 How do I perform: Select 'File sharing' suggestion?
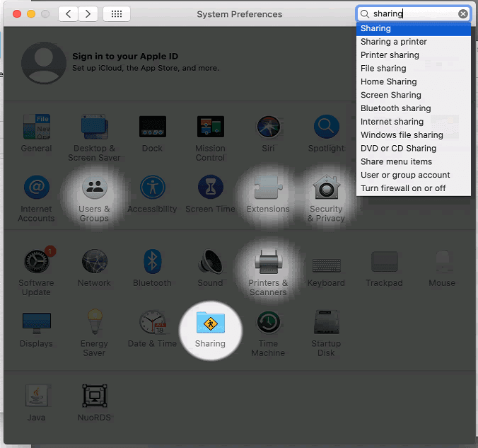[x=414, y=69]
